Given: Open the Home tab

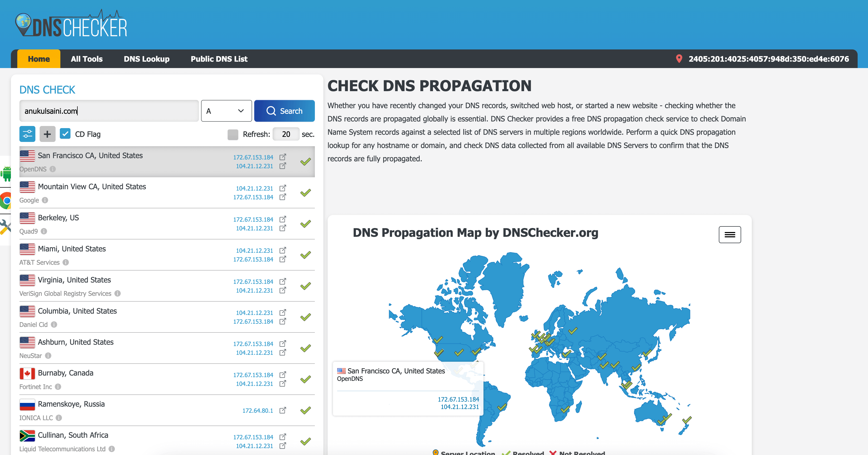Looking at the screenshot, I should (x=39, y=59).
